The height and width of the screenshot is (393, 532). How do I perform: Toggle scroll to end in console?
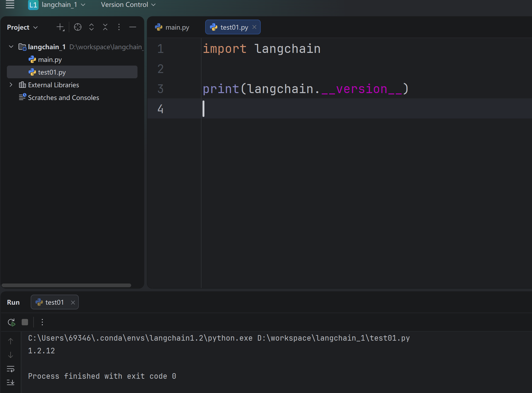pyautogui.click(x=11, y=382)
